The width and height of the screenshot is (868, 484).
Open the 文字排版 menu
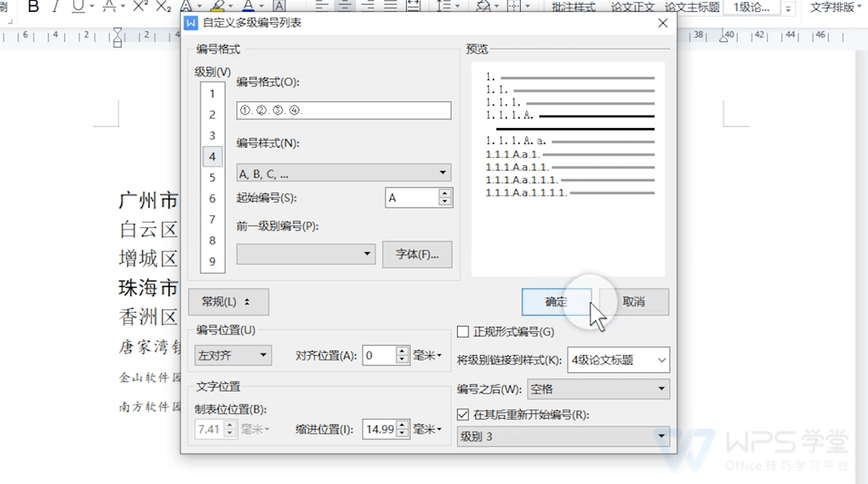(832, 7)
